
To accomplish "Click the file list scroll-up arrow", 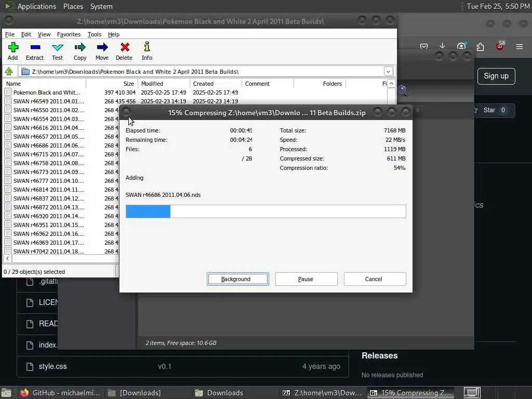I will (391, 84).
